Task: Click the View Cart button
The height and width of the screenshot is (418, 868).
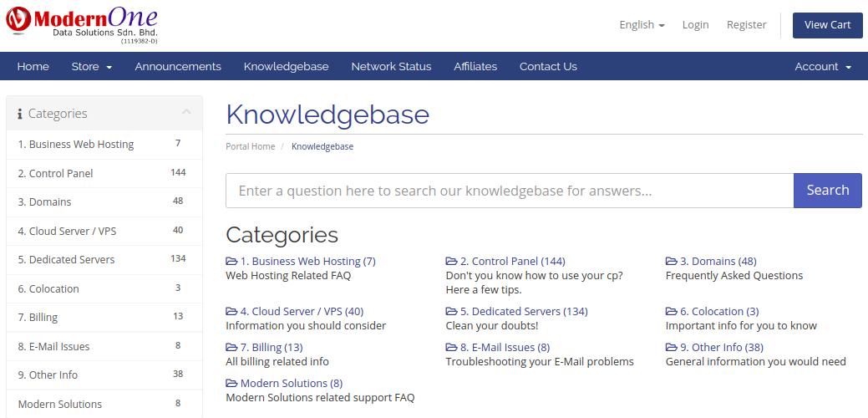Action: pos(827,25)
